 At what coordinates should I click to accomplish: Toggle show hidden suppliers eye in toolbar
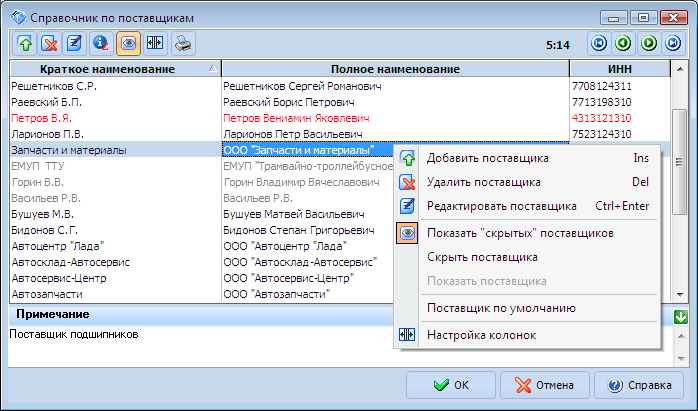(x=128, y=43)
